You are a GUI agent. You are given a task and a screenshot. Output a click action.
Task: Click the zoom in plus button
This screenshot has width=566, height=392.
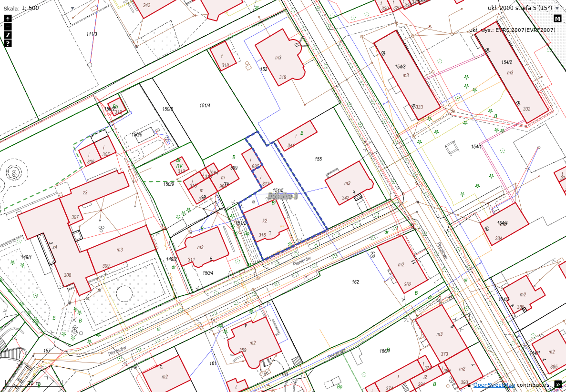click(x=8, y=19)
